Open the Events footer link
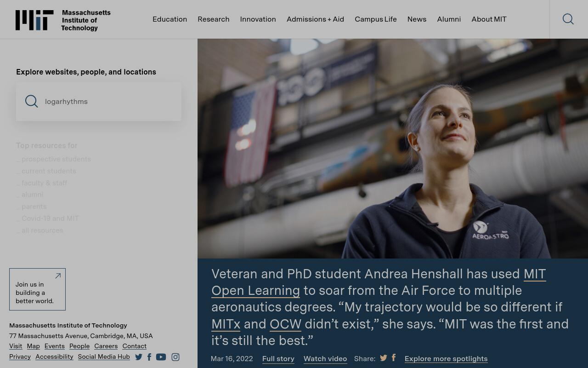 pyautogui.click(x=55, y=346)
